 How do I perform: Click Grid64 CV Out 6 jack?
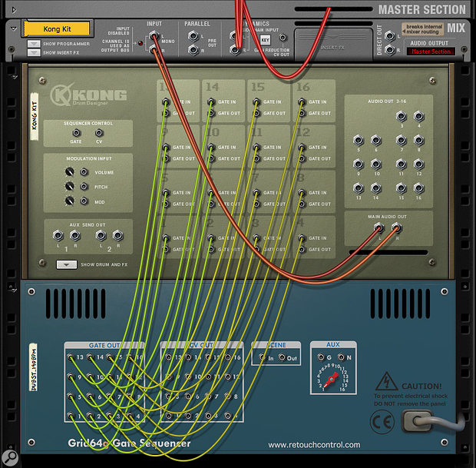point(188,397)
